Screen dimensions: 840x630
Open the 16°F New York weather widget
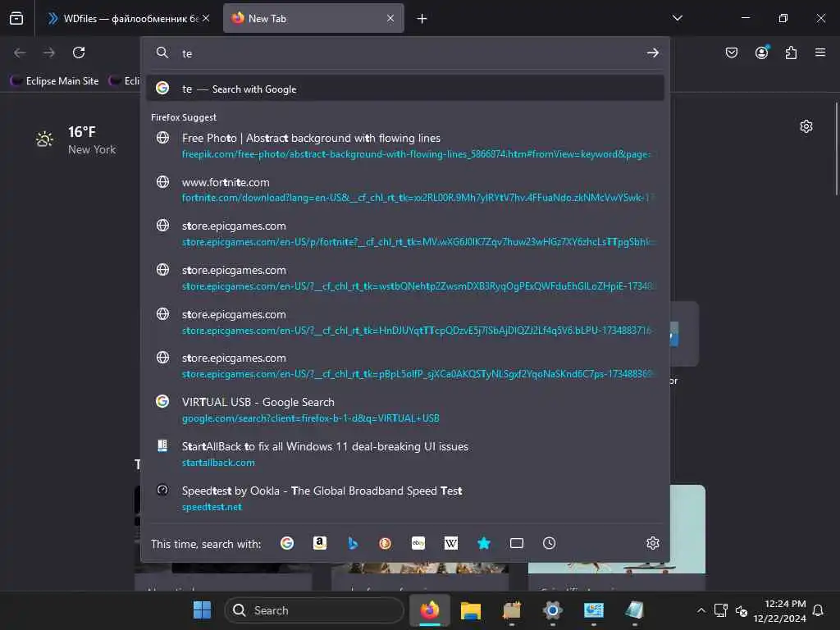coord(75,140)
